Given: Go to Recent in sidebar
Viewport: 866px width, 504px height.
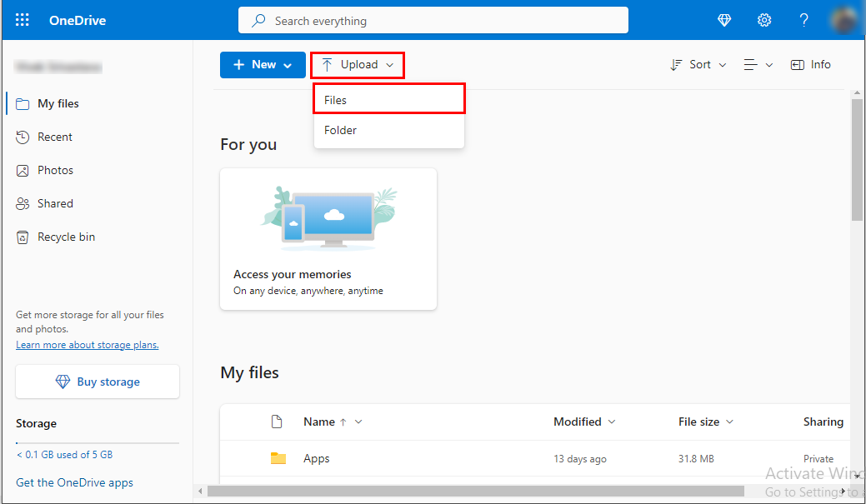Looking at the screenshot, I should click(x=55, y=137).
